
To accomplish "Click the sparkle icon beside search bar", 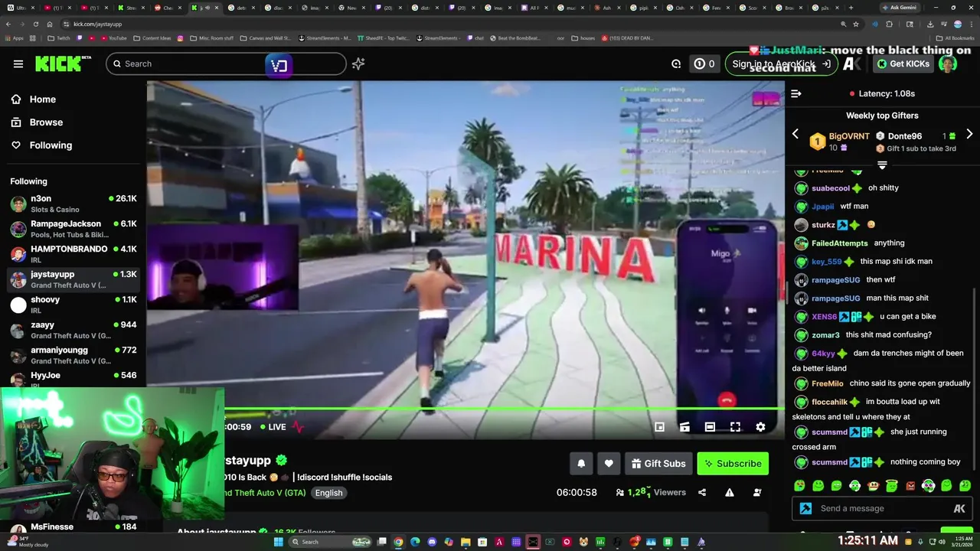I will click(x=358, y=64).
